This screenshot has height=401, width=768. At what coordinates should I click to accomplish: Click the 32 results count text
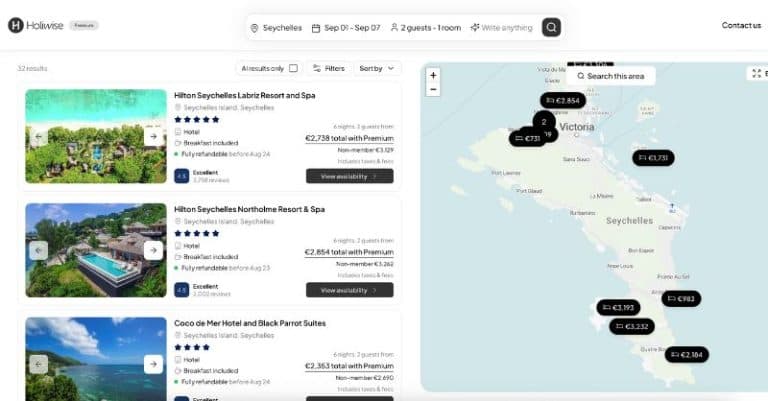32,69
